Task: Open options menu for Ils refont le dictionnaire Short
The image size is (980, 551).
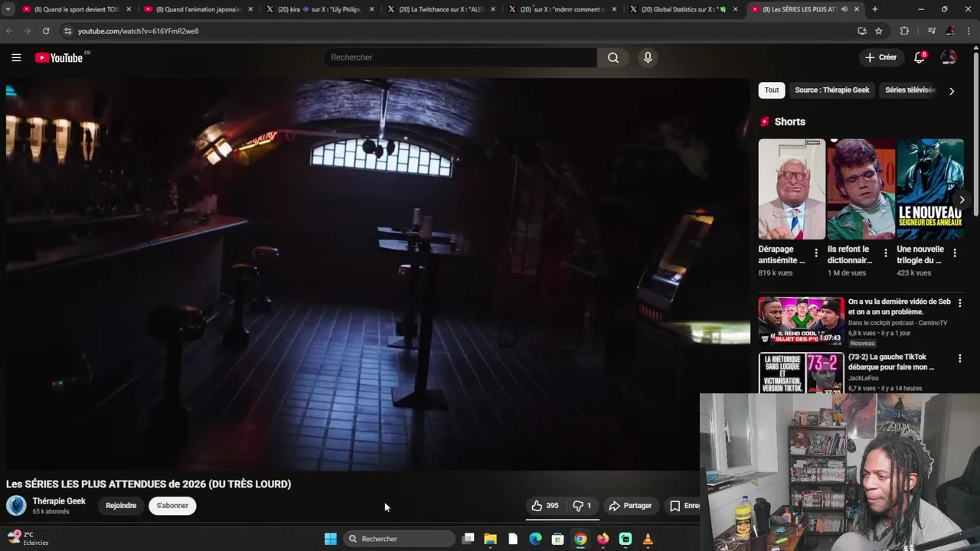Action: (886, 253)
